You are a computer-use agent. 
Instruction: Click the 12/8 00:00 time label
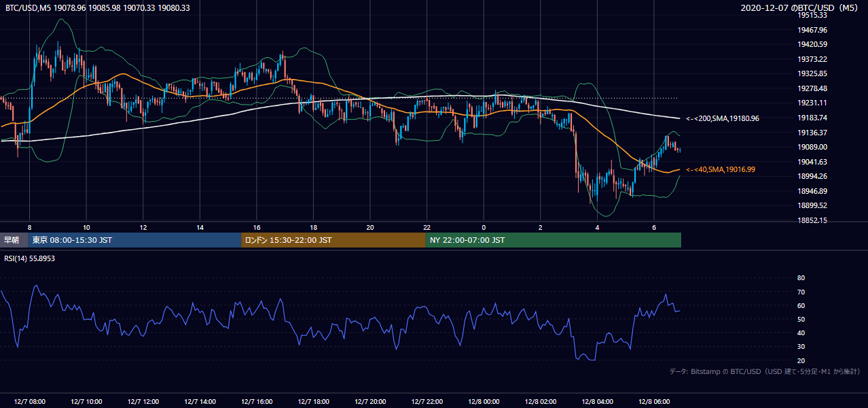(x=484, y=402)
